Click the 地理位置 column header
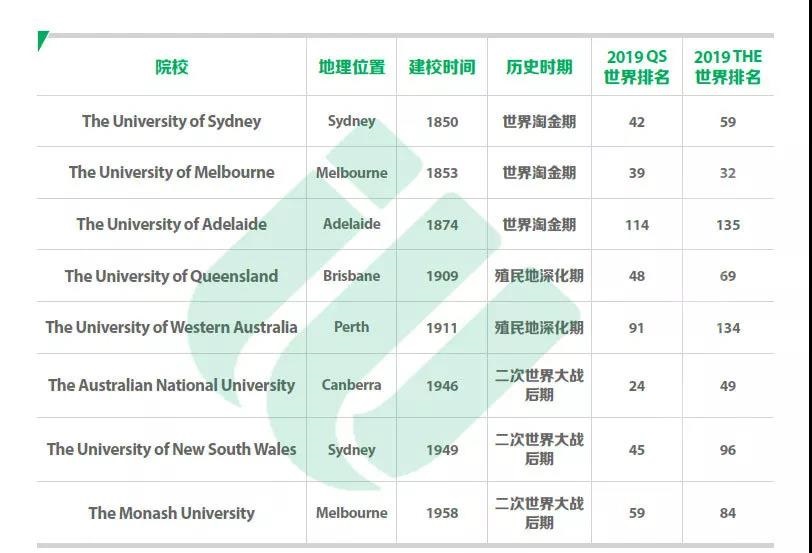Viewport: 812px width, 553px height. (352, 67)
